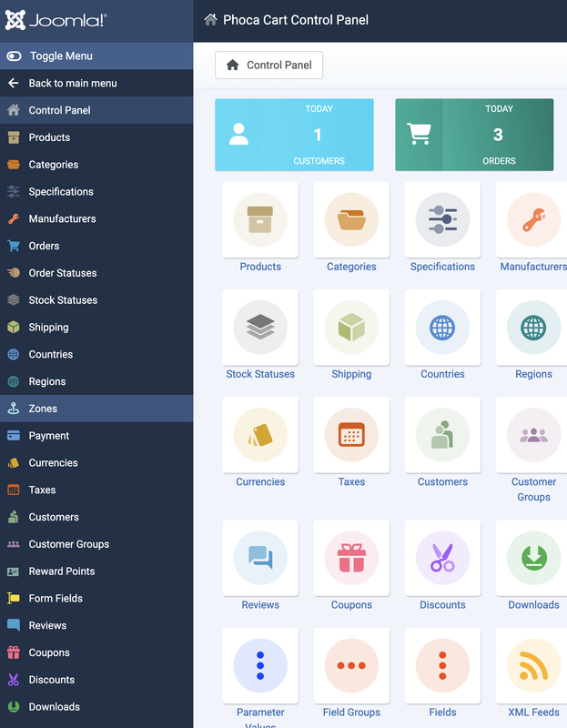Screen dimensions: 567x728
Task: Open the Stock Statuses layers icon tile
Action: (260, 328)
